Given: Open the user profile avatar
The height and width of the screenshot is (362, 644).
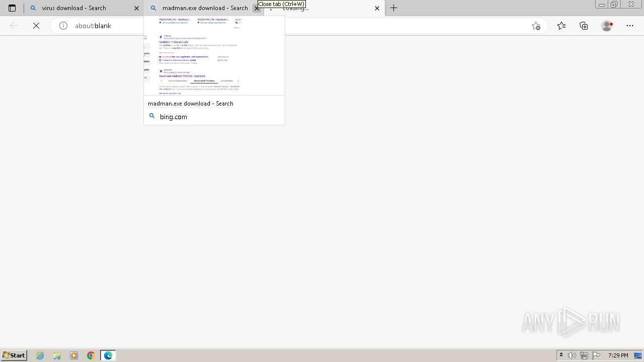Looking at the screenshot, I should click(x=607, y=26).
